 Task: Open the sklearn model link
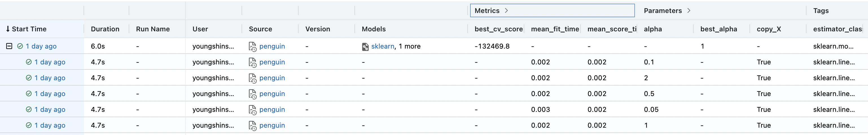tap(382, 46)
